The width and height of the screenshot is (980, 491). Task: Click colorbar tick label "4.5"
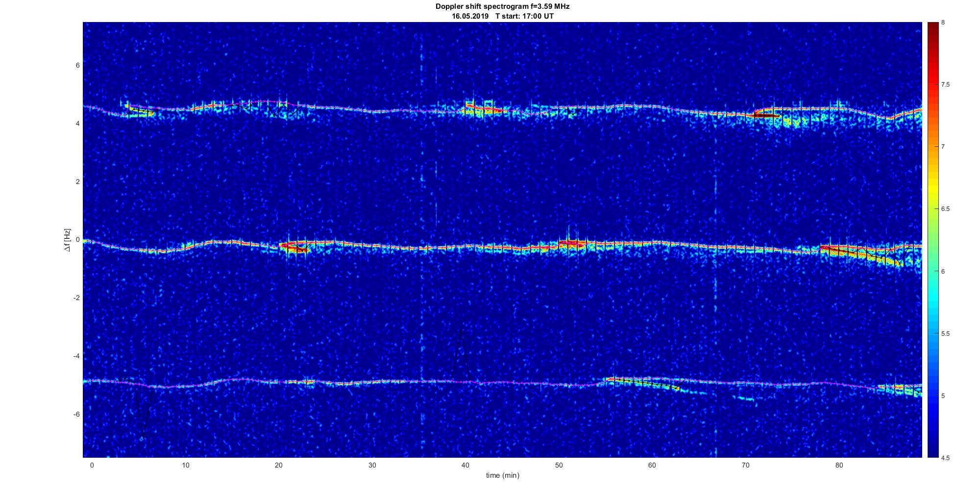[946, 458]
